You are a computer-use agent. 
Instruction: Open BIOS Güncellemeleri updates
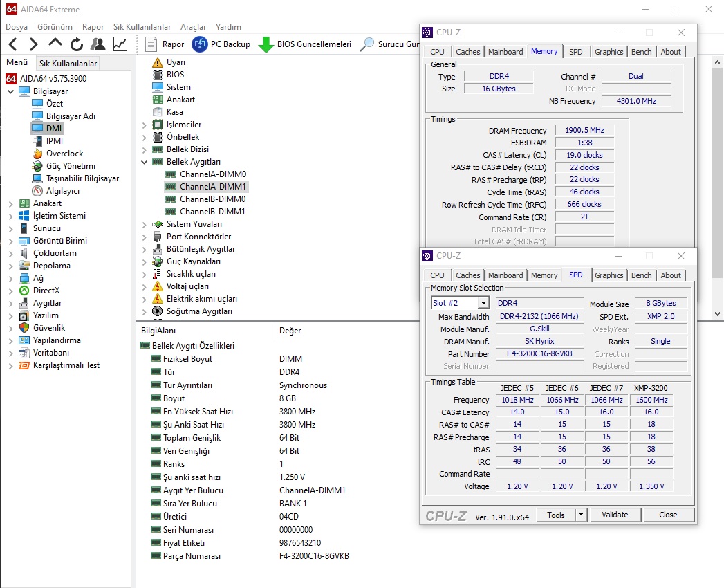(304, 44)
